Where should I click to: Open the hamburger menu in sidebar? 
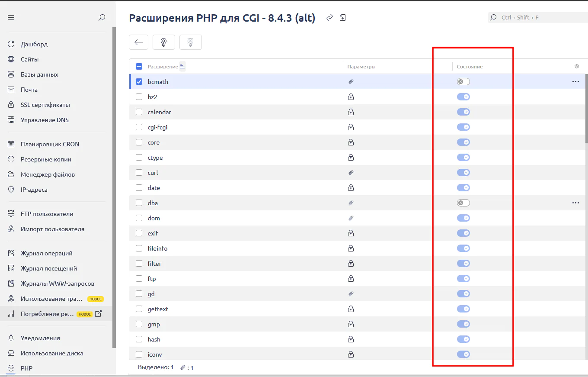pos(11,18)
